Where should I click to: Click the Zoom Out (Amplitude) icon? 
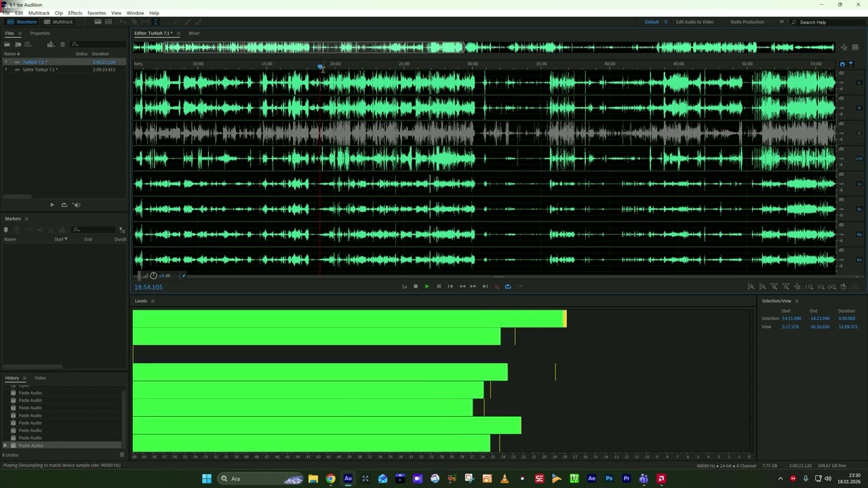click(762, 287)
